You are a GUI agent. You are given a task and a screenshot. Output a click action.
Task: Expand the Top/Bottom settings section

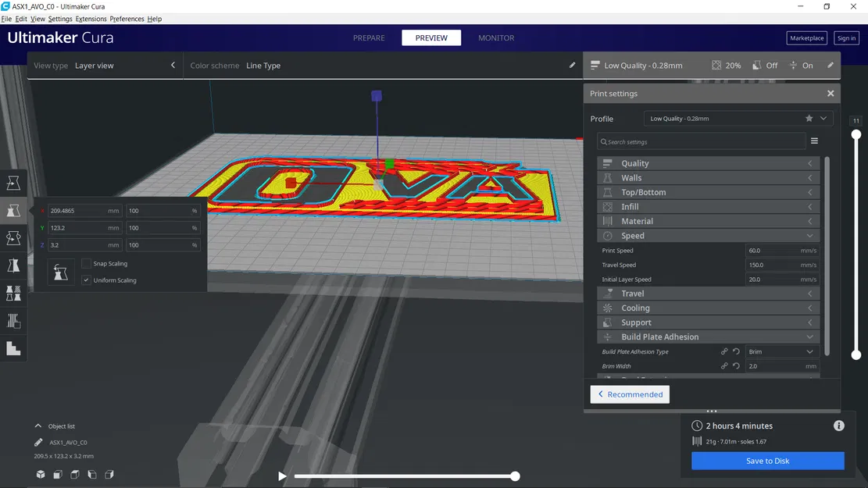(x=708, y=192)
